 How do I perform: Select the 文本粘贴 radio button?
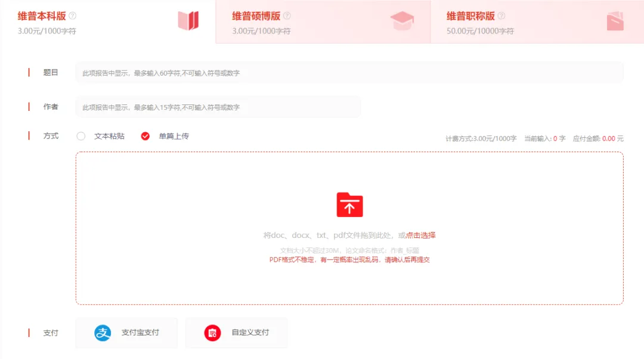pos(81,135)
